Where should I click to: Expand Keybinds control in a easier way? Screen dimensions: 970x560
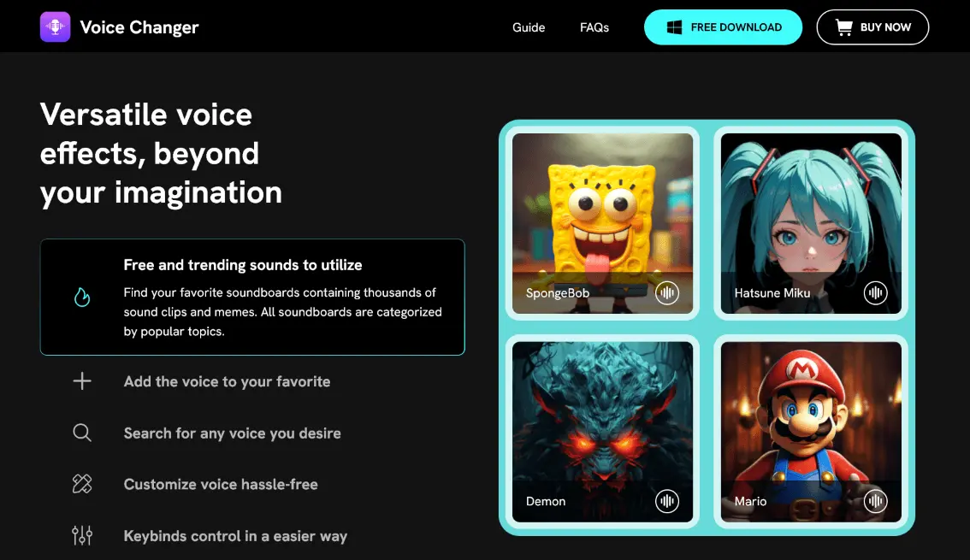coord(235,537)
